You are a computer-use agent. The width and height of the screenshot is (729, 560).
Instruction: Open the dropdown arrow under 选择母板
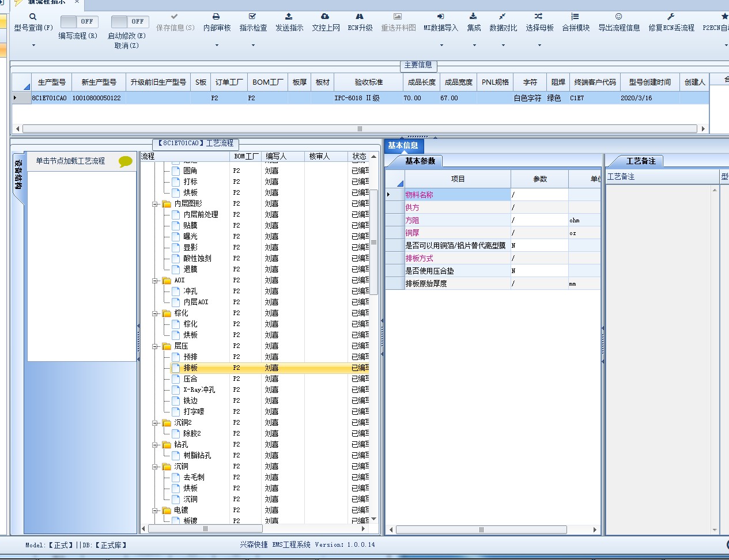[539, 45]
